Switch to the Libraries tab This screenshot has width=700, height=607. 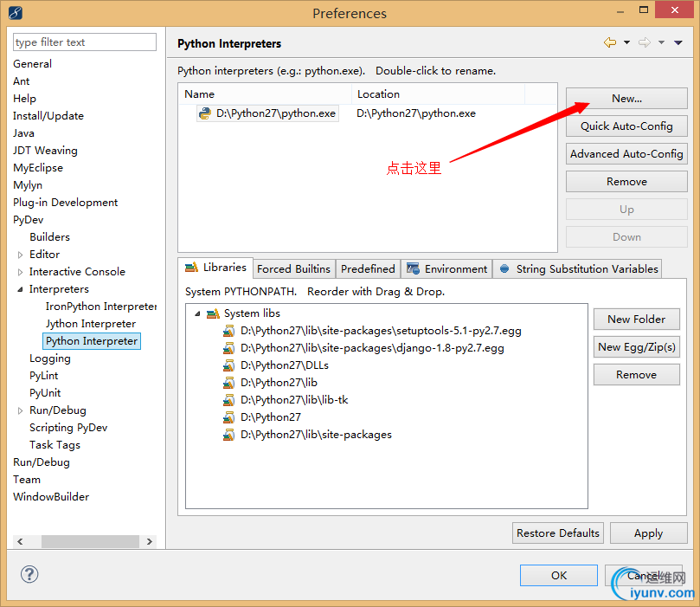[215, 268]
